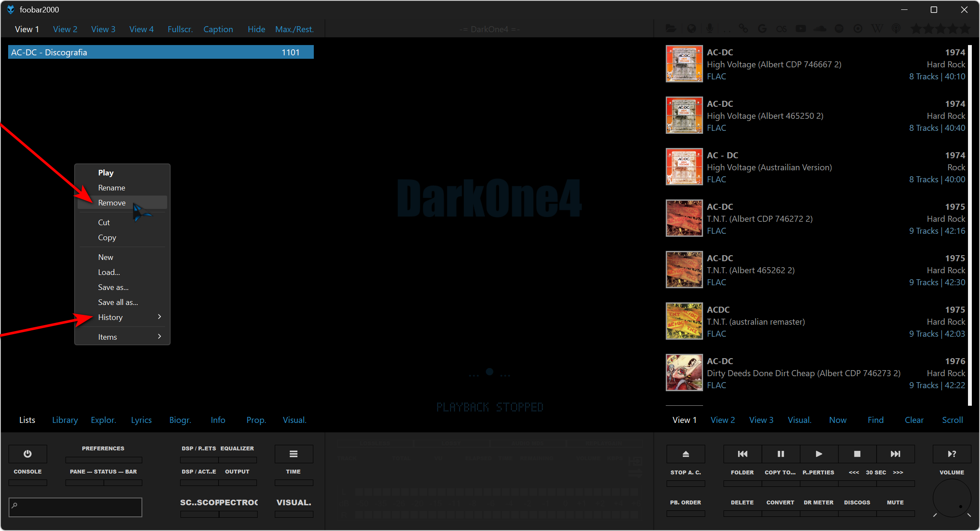Click the search input field
This screenshot has width=980, height=531.
click(x=75, y=507)
